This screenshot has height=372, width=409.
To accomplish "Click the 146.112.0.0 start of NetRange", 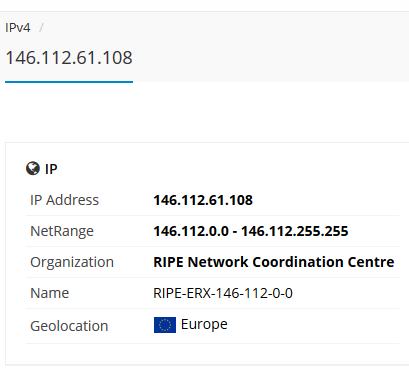I will pyautogui.click(x=191, y=231).
